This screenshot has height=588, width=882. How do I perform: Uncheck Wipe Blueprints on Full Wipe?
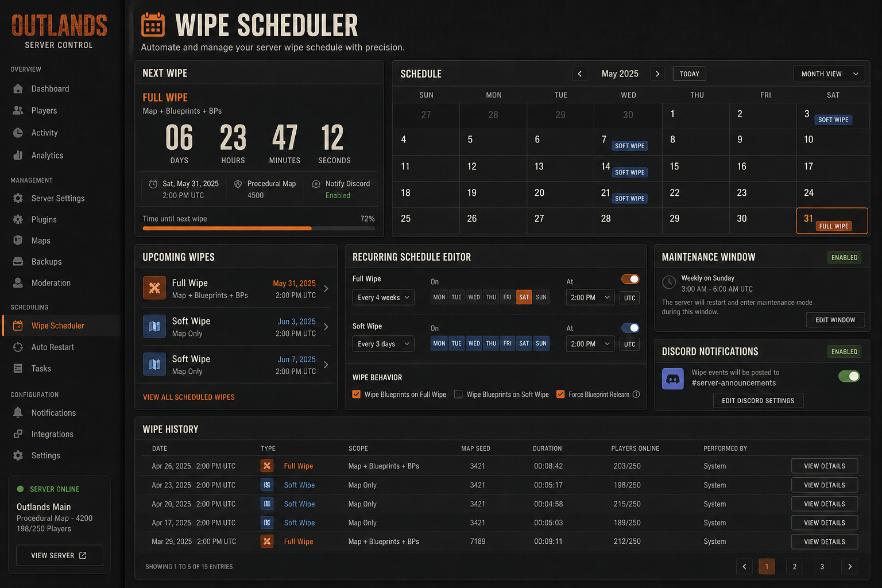point(357,394)
